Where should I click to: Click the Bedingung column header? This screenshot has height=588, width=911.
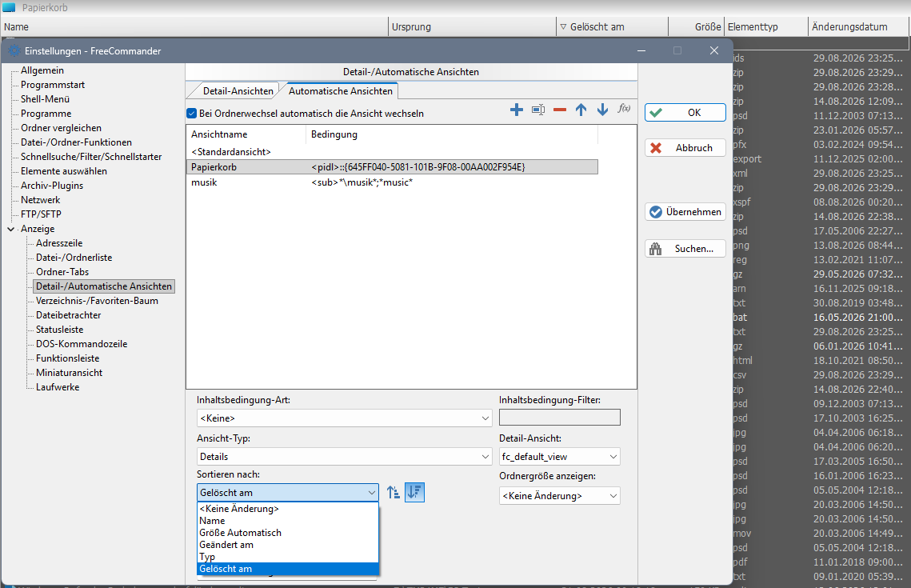(x=451, y=134)
